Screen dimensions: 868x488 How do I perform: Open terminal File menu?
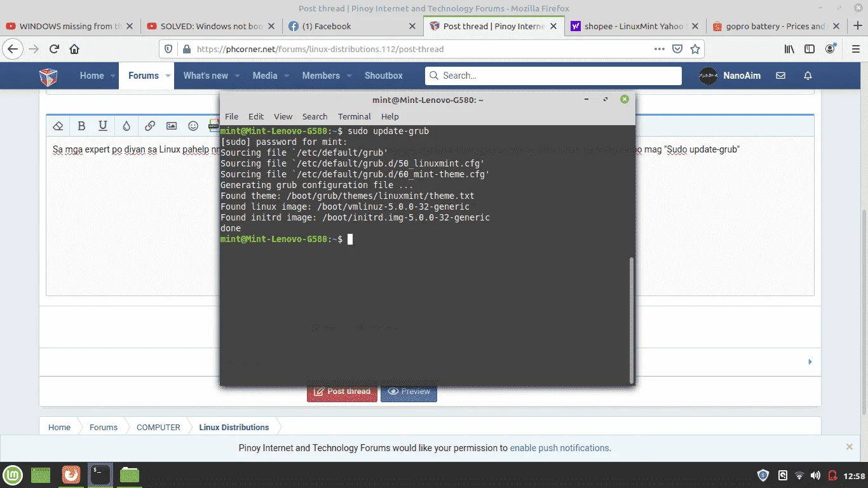click(x=231, y=116)
